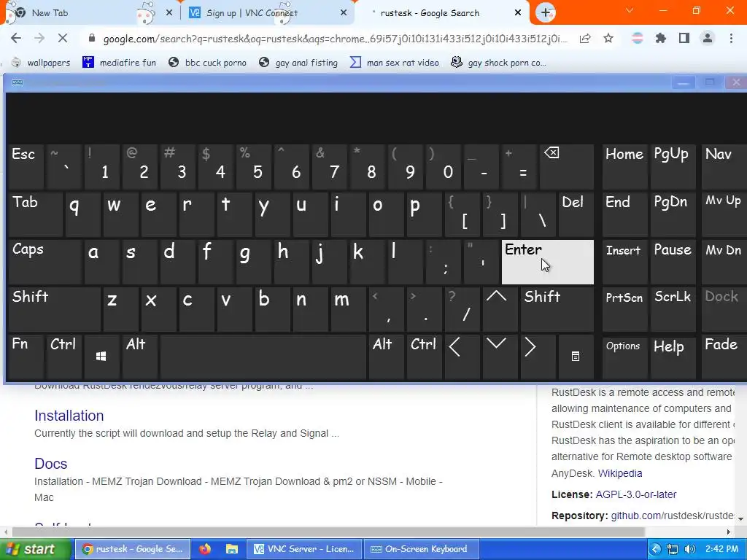Select On-Screen Keyboard taskbar button
The width and height of the screenshot is (747, 560).
pos(421,549)
